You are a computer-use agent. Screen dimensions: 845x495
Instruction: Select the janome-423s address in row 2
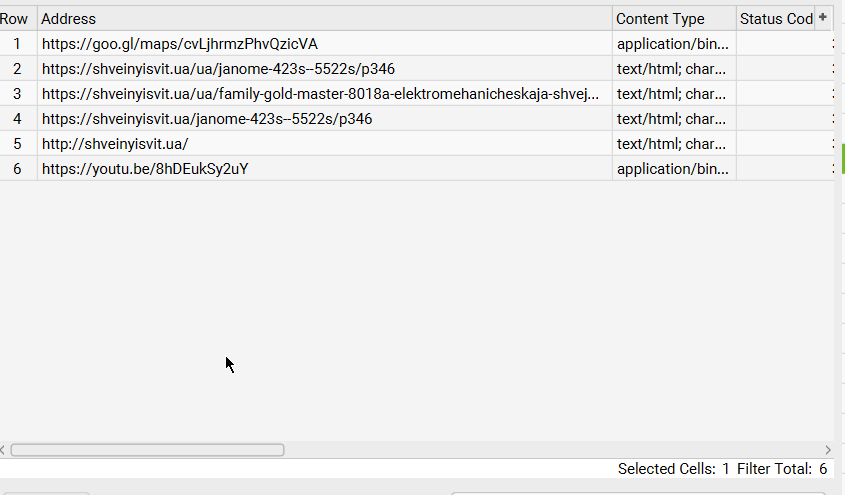207,69
